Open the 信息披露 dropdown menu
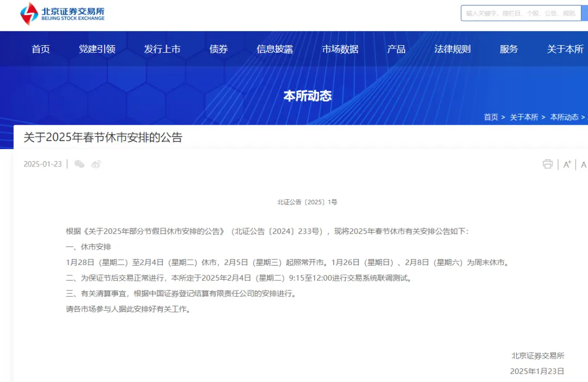Viewport: 588px width, 382px height. point(274,48)
